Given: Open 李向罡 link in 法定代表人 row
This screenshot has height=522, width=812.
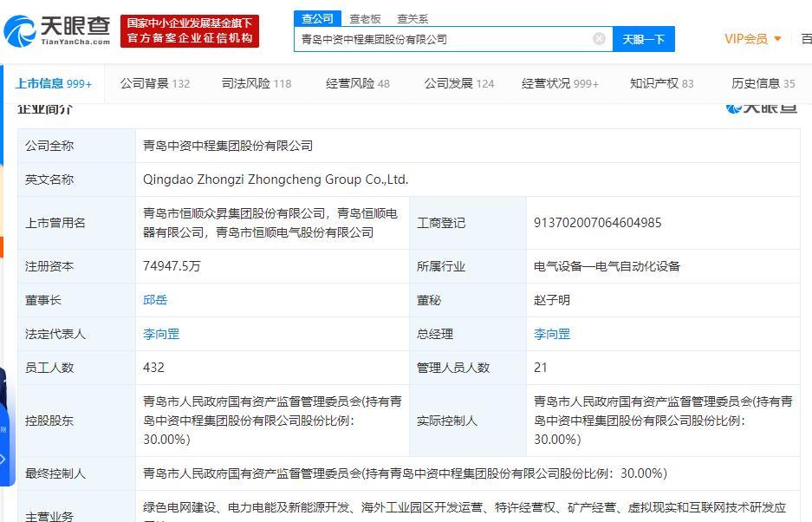Looking at the screenshot, I should 161,334.
